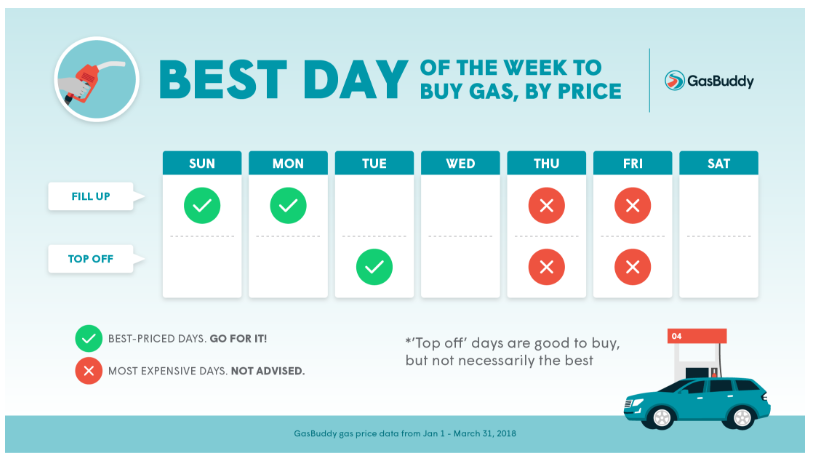Click the gas pump nozzle icon
Screen dimensions: 819x459
(97, 79)
